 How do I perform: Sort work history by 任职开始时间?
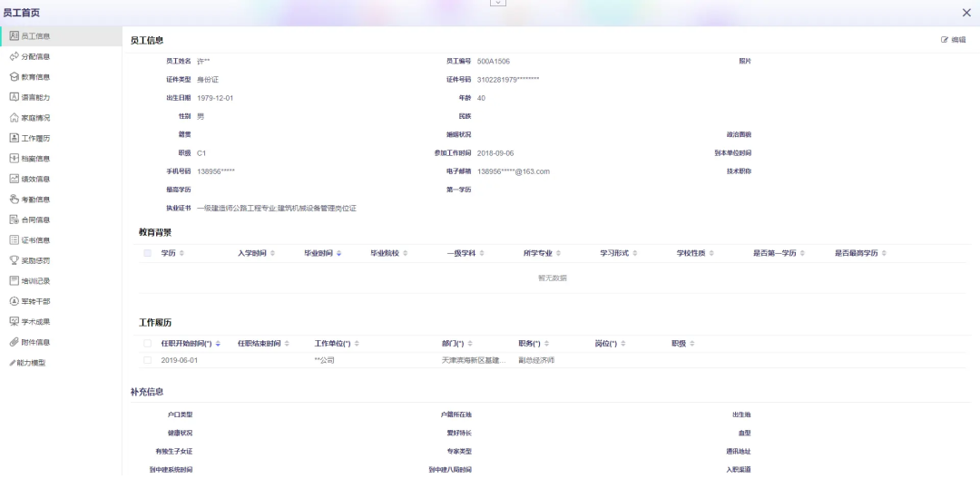[x=218, y=344]
